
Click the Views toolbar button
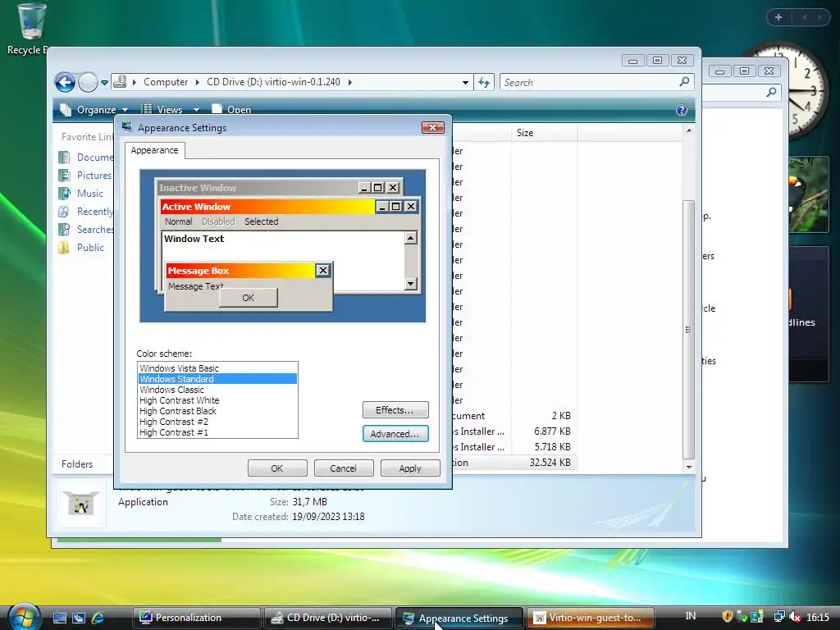(162, 110)
